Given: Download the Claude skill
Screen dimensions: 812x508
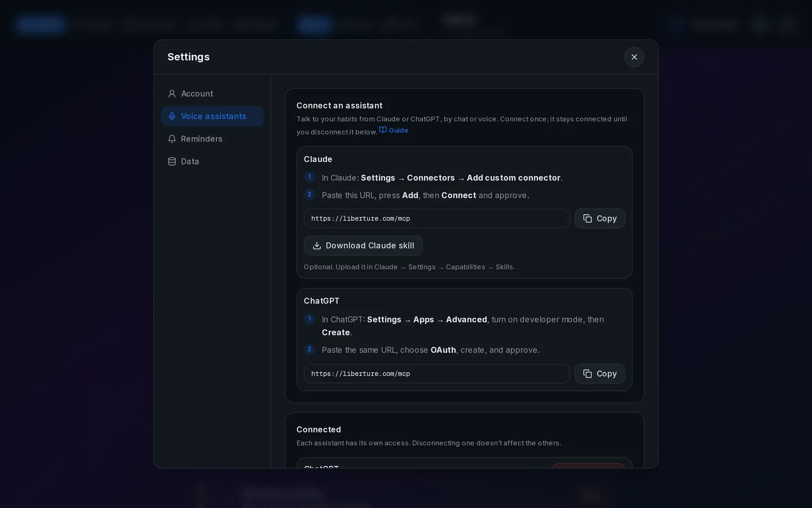Looking at the screenshot, I should point(363,245).
